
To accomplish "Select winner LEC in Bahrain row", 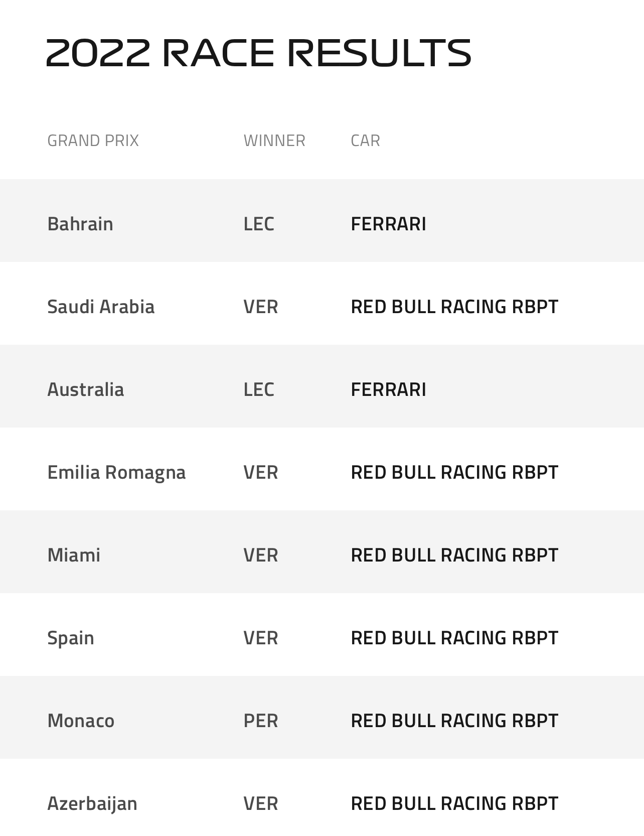I will tap(259, 224).
